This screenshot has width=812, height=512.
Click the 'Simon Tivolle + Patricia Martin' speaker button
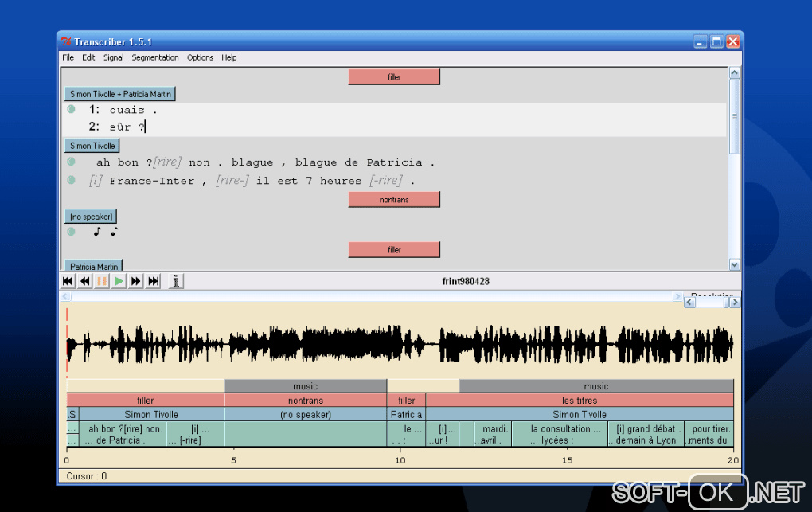pos(119,94)
